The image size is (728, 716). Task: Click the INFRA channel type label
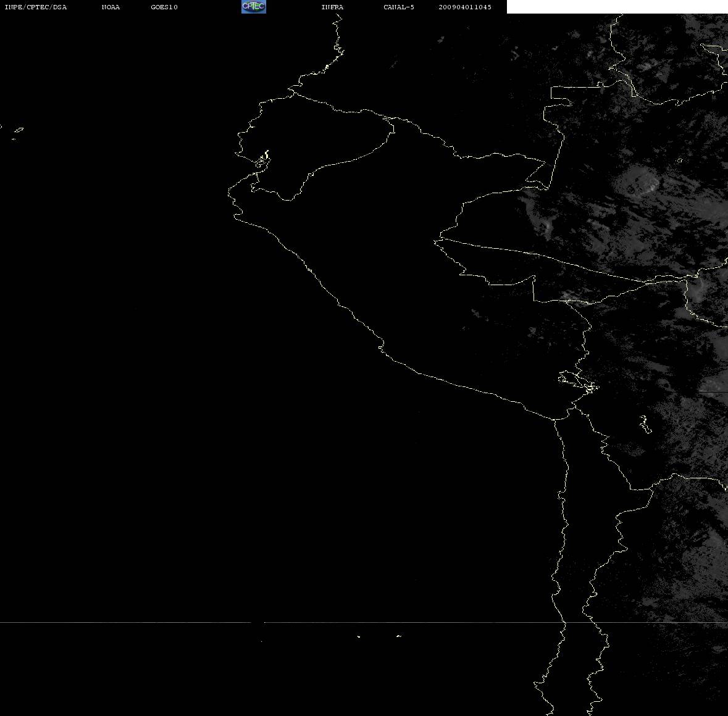(x=332, y=7)
